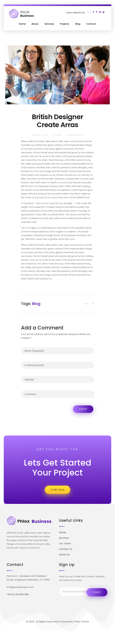Open the About navigation item
Viewport: 115px width, 644px height.
(35, 24)
